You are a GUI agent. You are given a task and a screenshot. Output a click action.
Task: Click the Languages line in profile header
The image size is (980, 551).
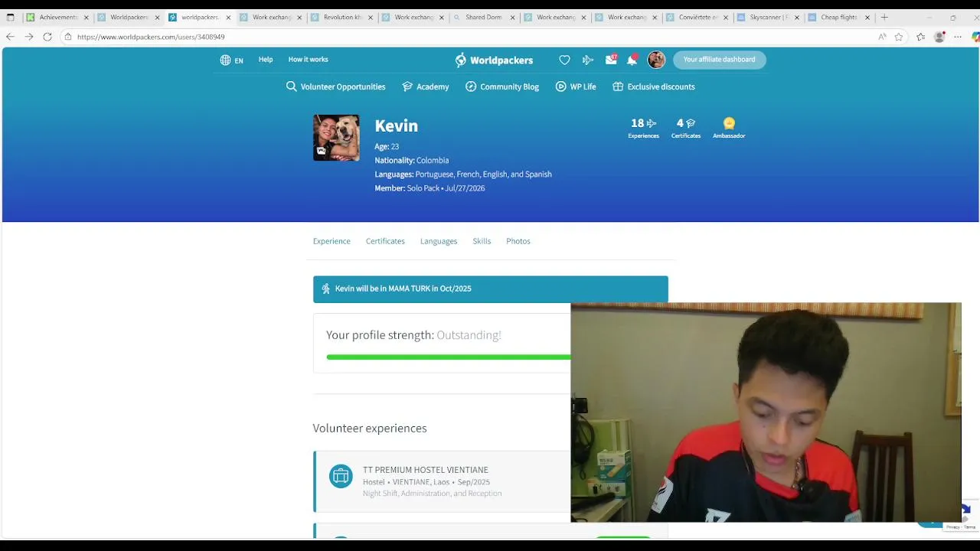point(463,174)
